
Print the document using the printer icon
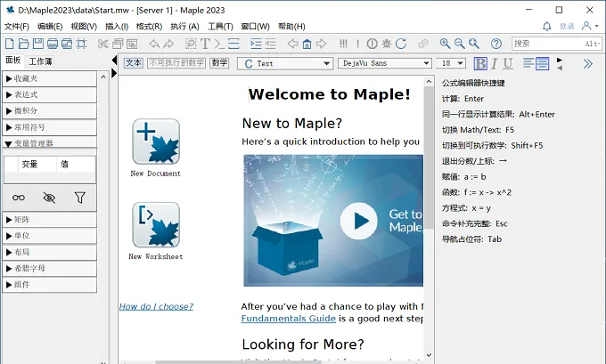(x=53, y=44)
